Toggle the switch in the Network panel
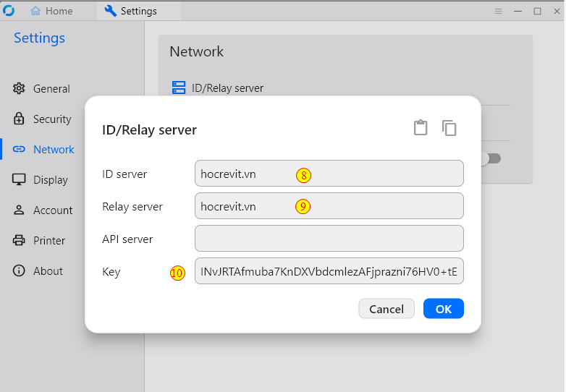This screenshot has width=566, height=392. pyautogui.click(x=492, y=158)
